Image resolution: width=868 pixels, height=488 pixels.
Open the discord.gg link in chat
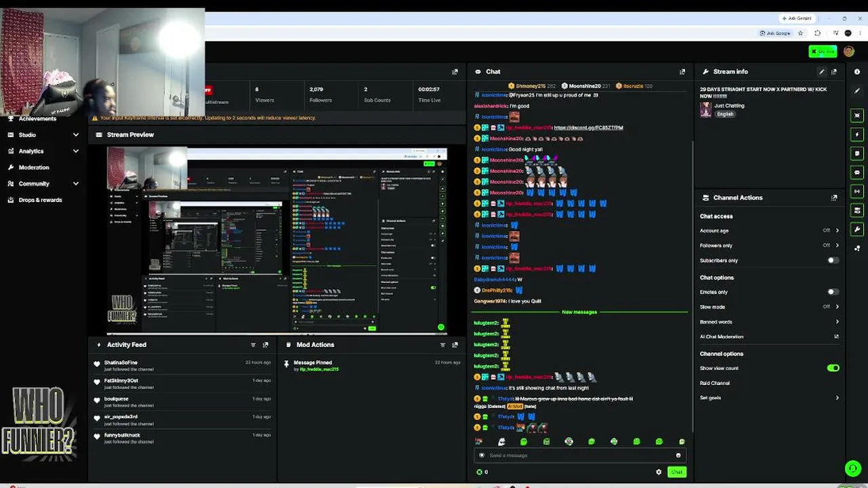tap(588, 127)
